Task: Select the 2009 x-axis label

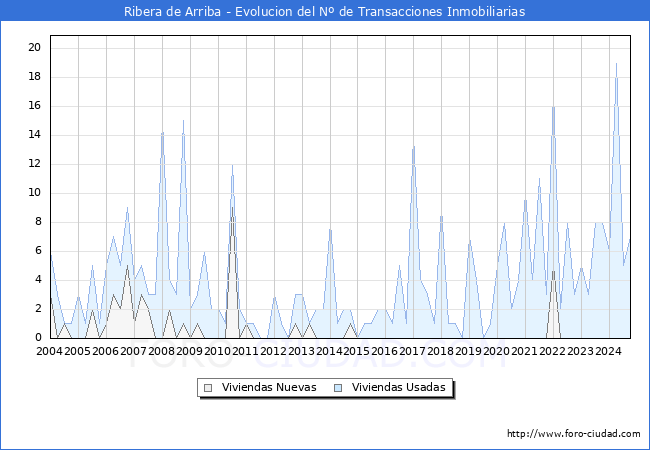Action: pos(189,351)
